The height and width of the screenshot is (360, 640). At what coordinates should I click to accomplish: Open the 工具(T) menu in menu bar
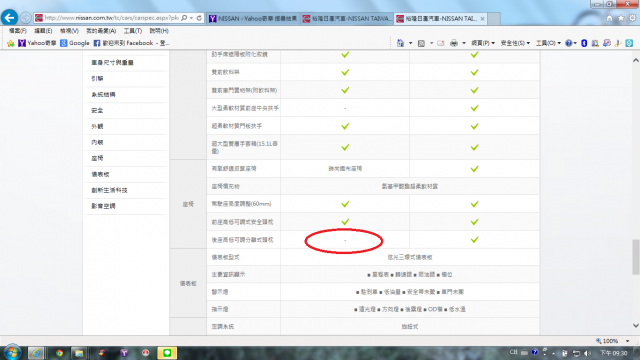(x=133, y=31)
